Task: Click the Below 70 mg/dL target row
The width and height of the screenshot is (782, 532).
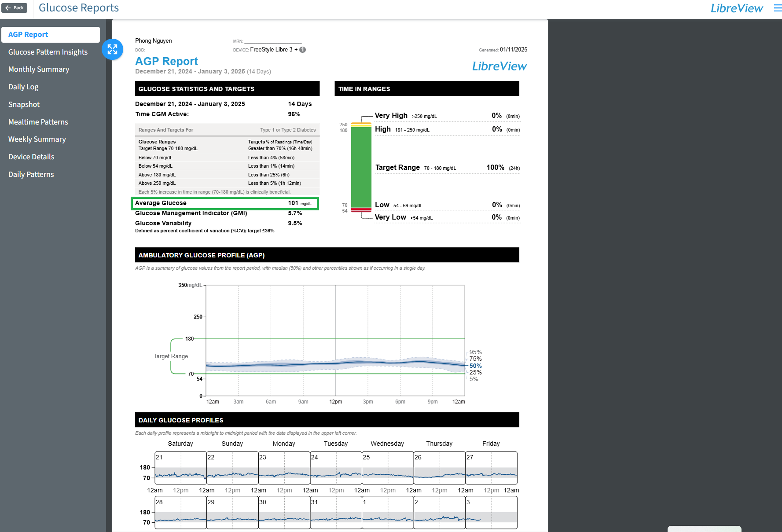Action: [227, 158]
